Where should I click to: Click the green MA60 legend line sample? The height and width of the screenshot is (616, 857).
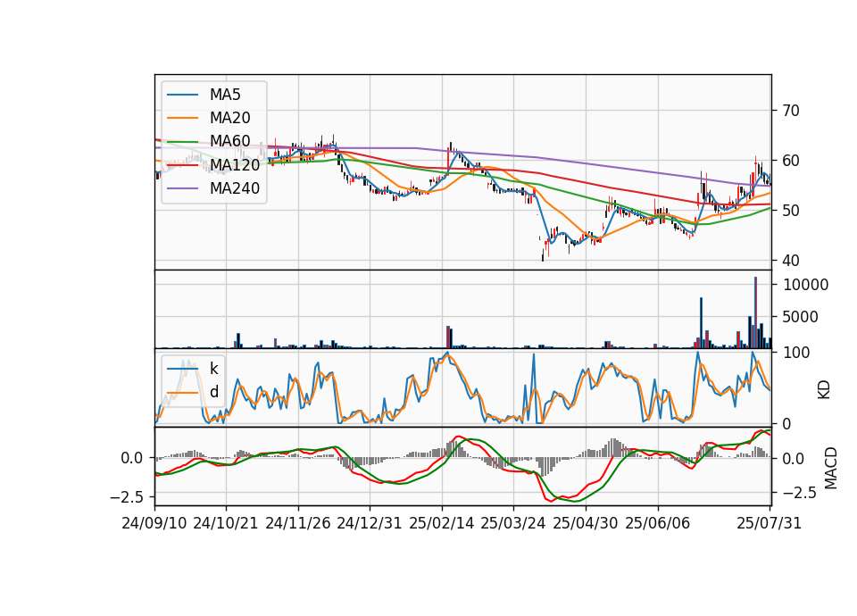point(182,142)
